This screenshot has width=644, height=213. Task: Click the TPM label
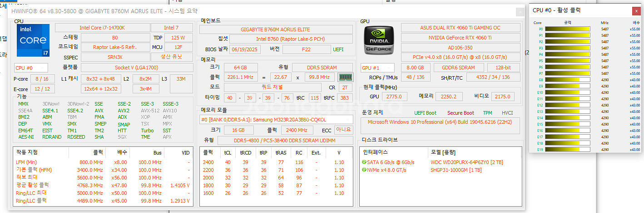pyautogui.click(x=487, y=113)
